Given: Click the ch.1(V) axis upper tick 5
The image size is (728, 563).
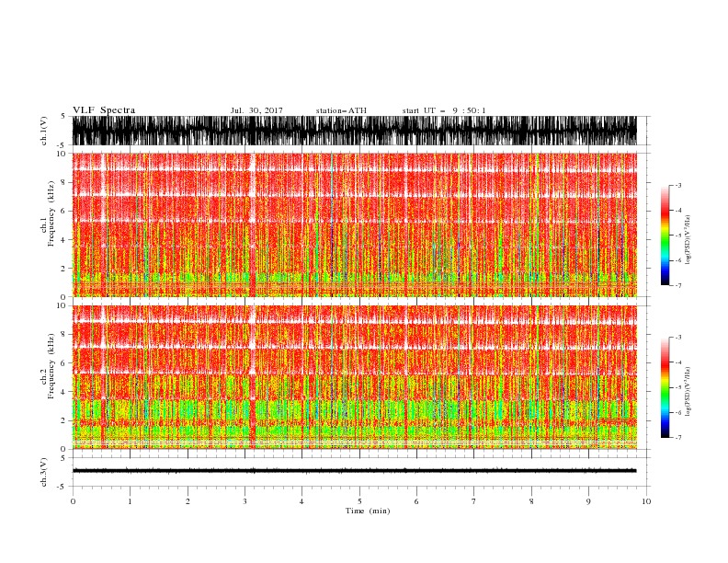Looking at the screenshot, I should [x=63, y=116].
